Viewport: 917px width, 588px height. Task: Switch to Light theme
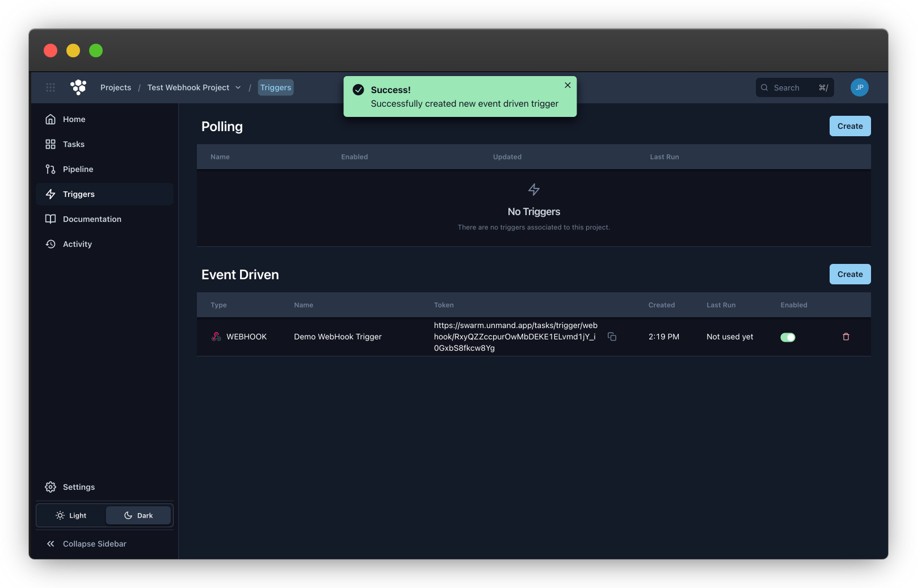click(x=71, y=515)
